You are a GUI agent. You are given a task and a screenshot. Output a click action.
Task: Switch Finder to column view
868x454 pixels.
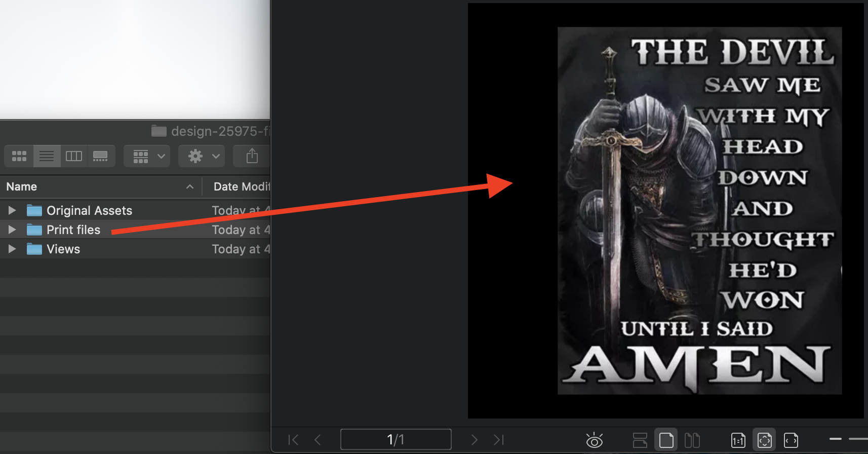coord(74,156)
